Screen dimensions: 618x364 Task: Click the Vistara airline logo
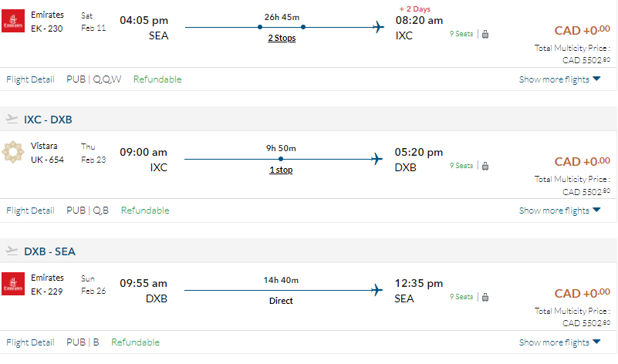click(13, 153)
